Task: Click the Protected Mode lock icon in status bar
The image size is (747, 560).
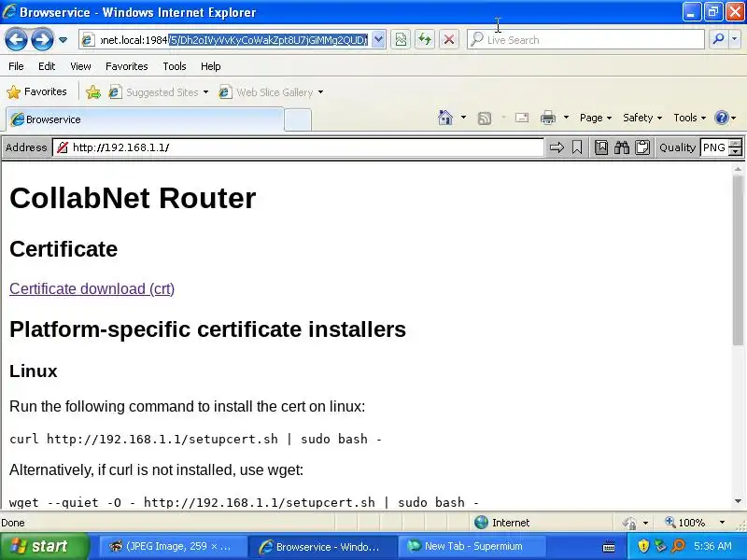Action: coord(629,523)
